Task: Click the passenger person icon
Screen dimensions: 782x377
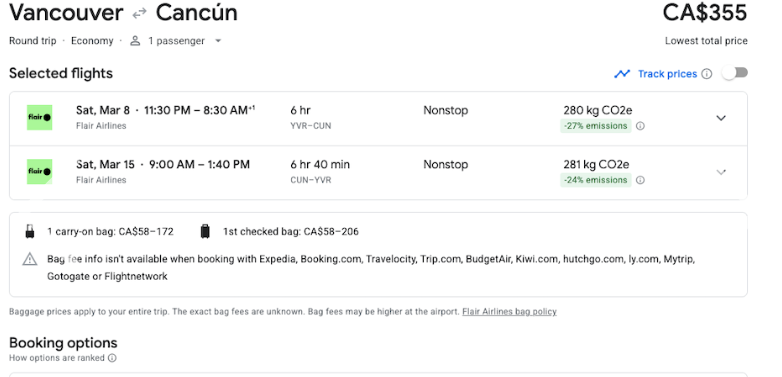Action: coord(135,41)
